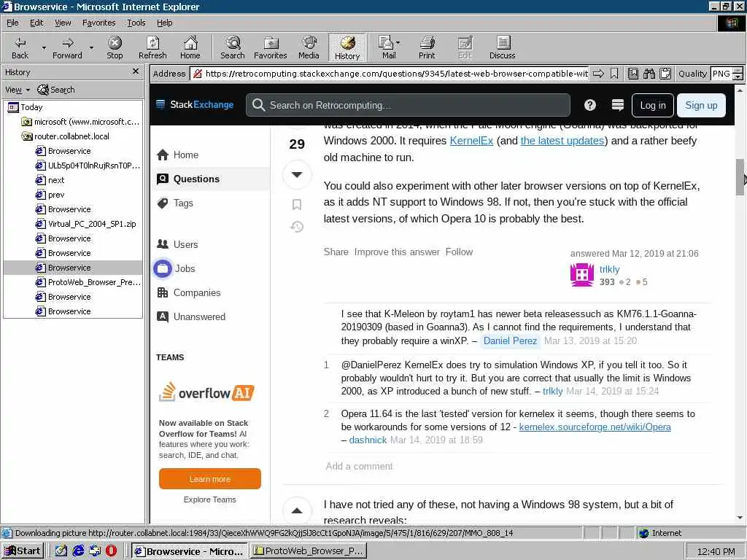Open the Tools menu
Image resolution: width=747 pixels, height=560 pixels.
coord(136,23)
